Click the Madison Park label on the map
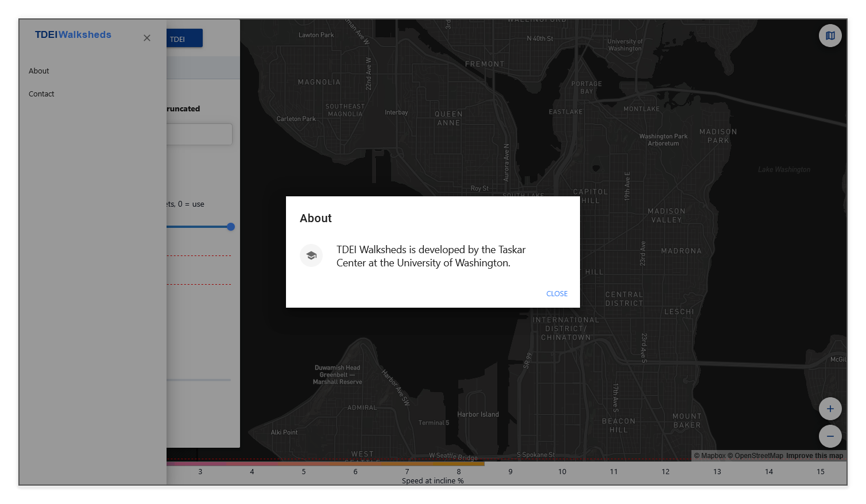The image size is (866, 504). (x=718, y=136)
